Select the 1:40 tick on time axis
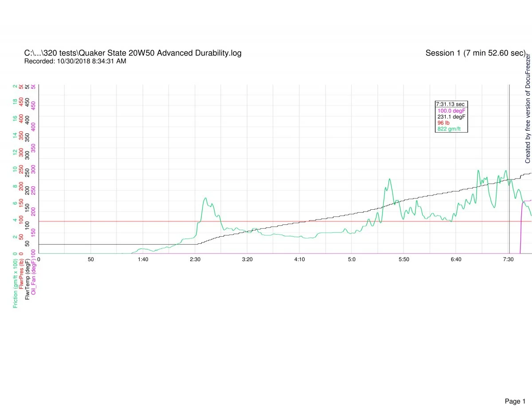 click(x=143, y=259)
